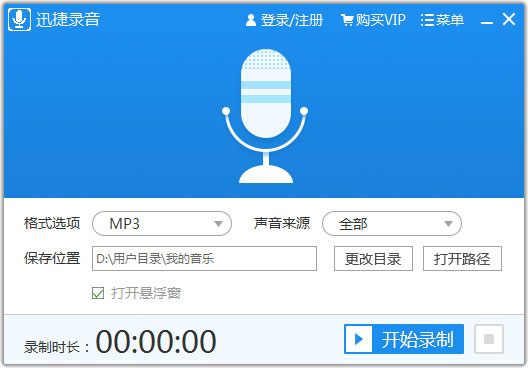The width and height of the screenshot is (528, 368).
Task: Click the 录制时长 label
Action: (57, 347)
